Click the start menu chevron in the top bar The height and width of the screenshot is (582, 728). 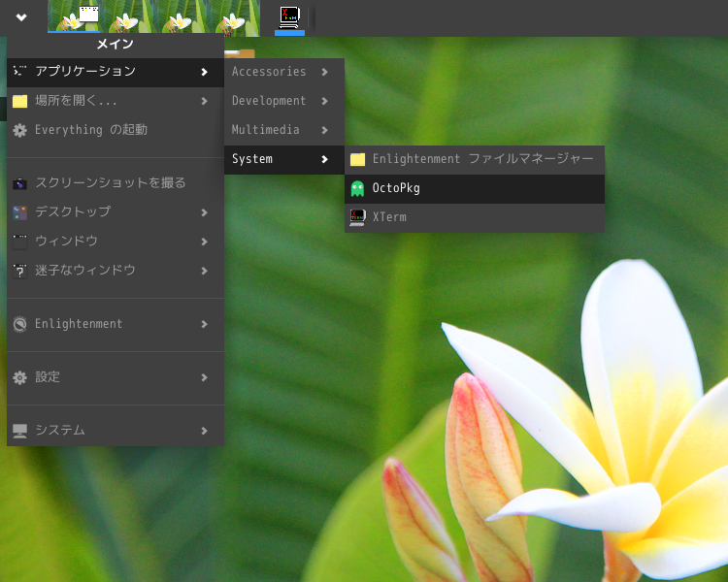(21, 17)
